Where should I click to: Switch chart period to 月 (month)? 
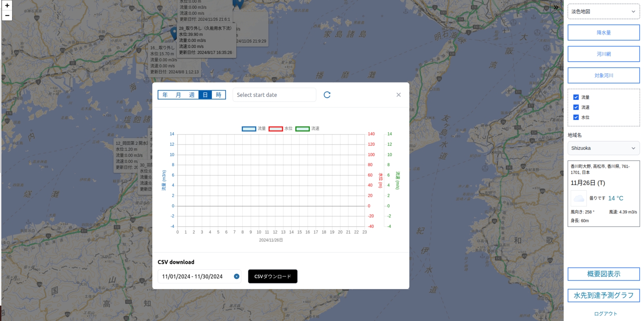pos(178,95)
